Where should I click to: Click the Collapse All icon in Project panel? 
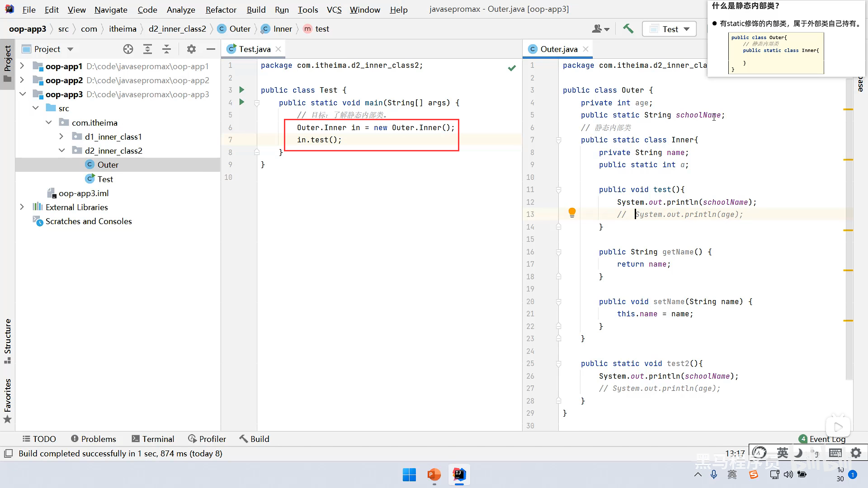[166, 49]
